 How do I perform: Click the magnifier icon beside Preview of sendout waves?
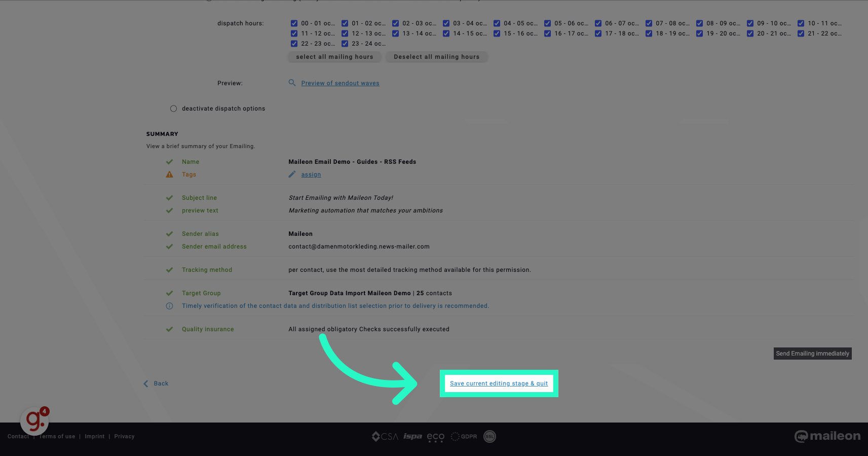pos(292,83)
